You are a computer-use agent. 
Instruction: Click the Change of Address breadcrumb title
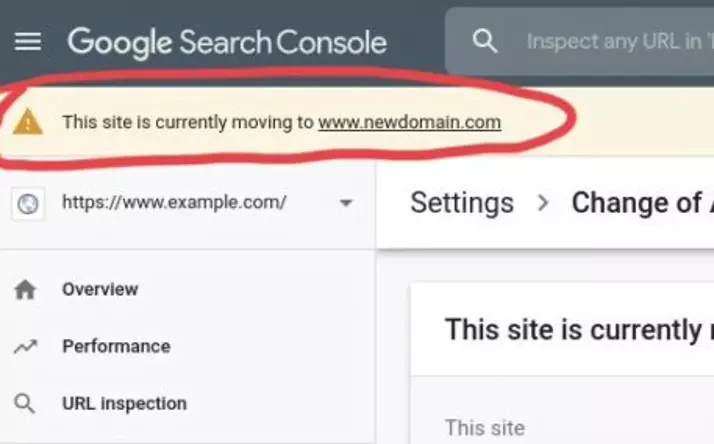point(643,203)
